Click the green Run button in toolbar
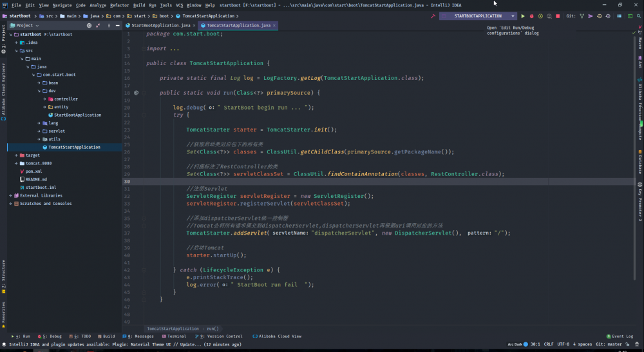644x352 pixels. [523, 15]
